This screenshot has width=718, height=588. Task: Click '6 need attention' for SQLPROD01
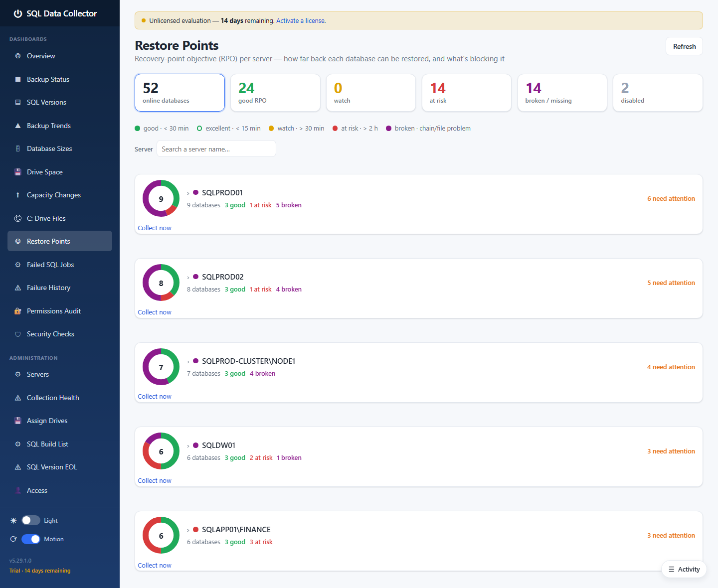click(671, 198)
